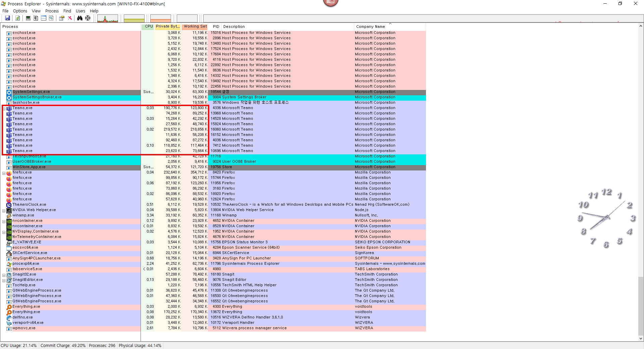Screen dimensions: 644x349
Task: Select the WinStore.App.exe row
Action: [x=213, y=167]
